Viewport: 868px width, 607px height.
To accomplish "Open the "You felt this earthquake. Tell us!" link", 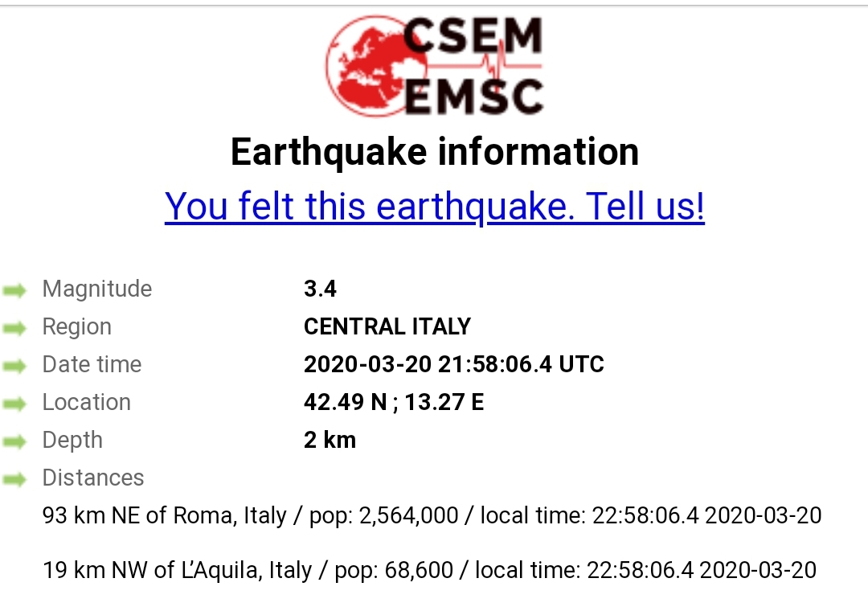I will pyautogui.click(x=434, y=206).
